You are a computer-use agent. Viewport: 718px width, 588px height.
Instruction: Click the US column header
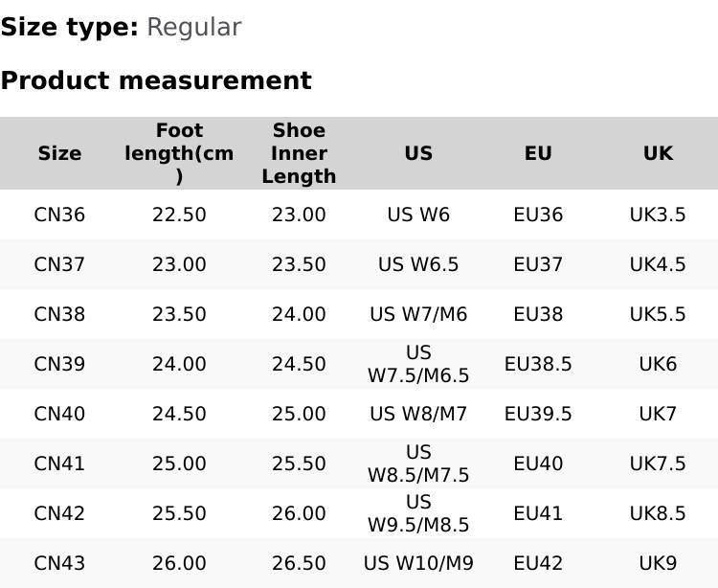[418, 153]
